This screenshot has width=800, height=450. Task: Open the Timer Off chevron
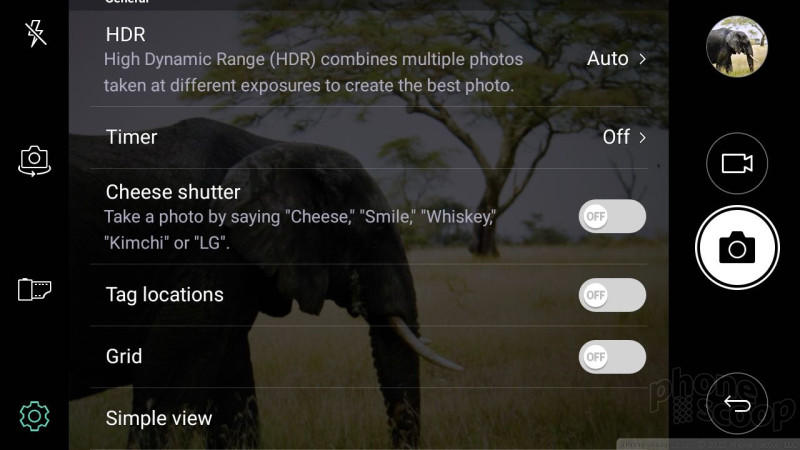[642, 137]
